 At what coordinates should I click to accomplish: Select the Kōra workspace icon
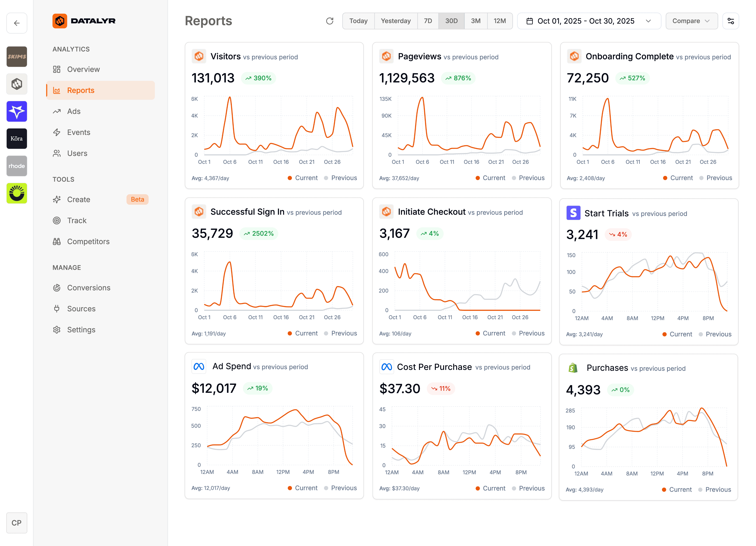[17, 138]
